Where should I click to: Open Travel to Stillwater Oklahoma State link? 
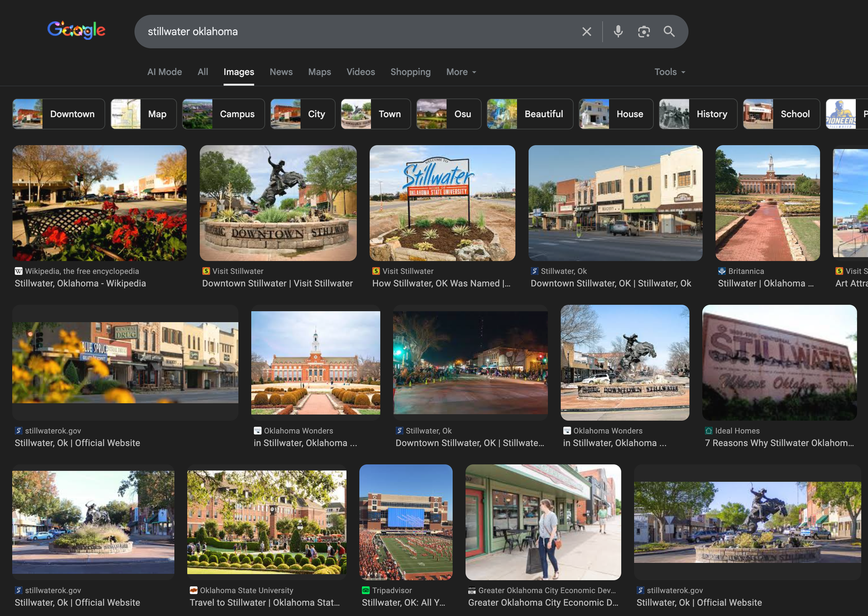coord(264,603)
